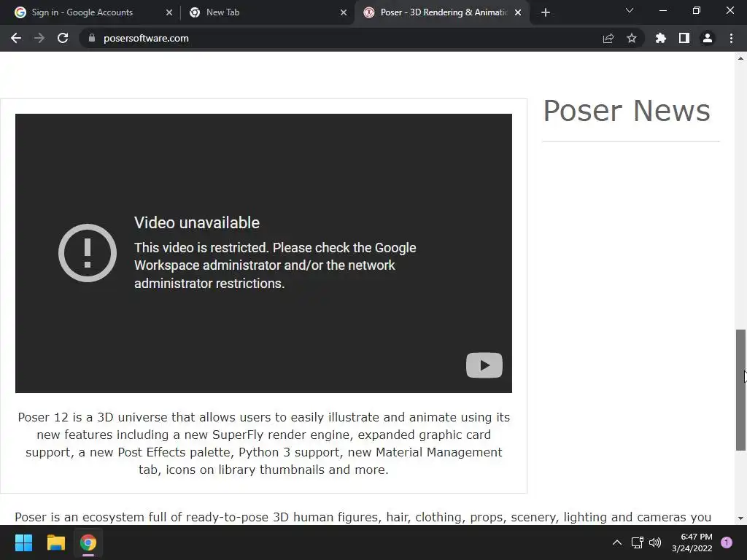Toggle the browser side panel
The image size is (747, 560).
tap(684, 38)
